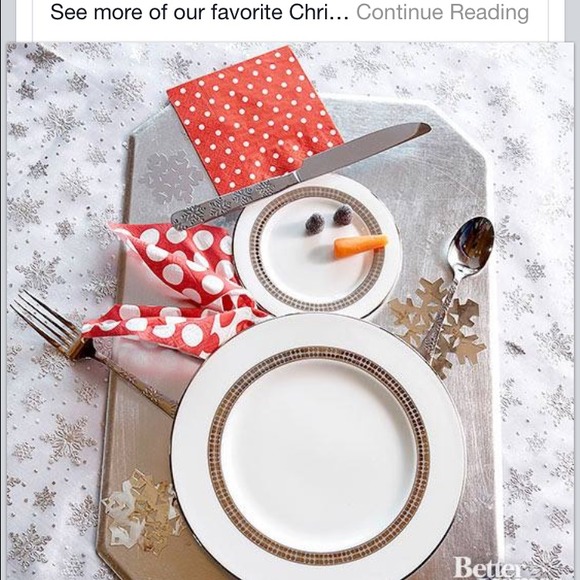Click the carrot nose on the small plate
Image resolution: width=580 pixels, height=580 pixels.
(361, 245)
